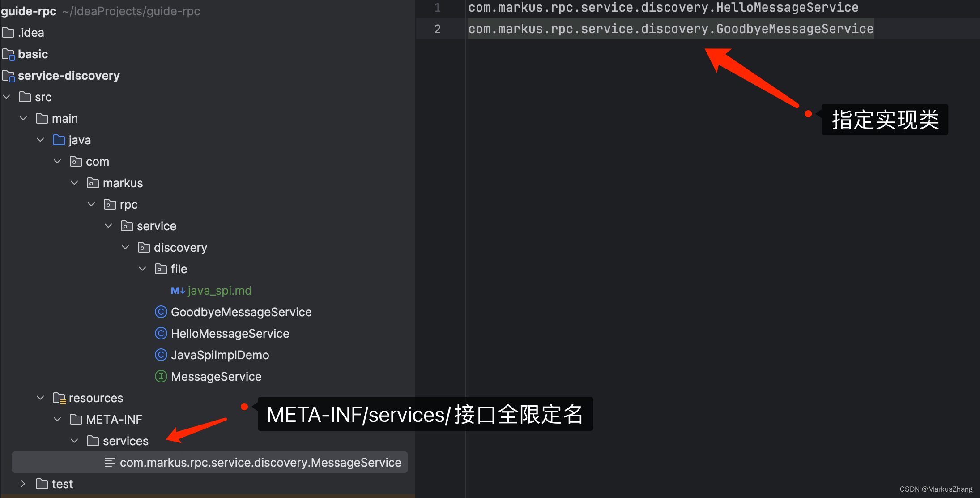Collapse the resources folder chevron

(x=41, y=398)
